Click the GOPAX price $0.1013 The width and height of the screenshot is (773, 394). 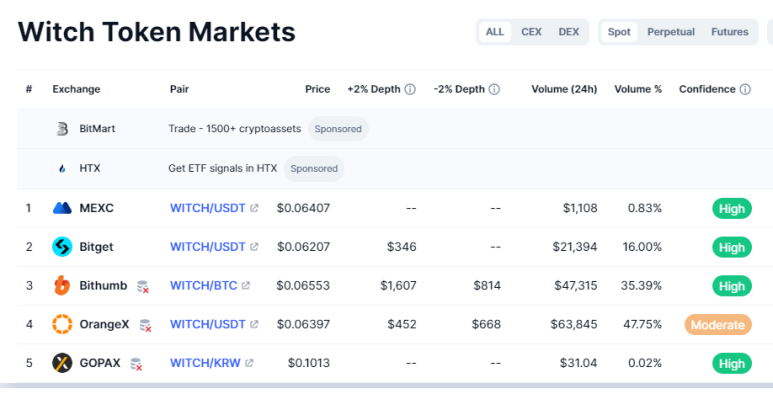click(309, 363)
